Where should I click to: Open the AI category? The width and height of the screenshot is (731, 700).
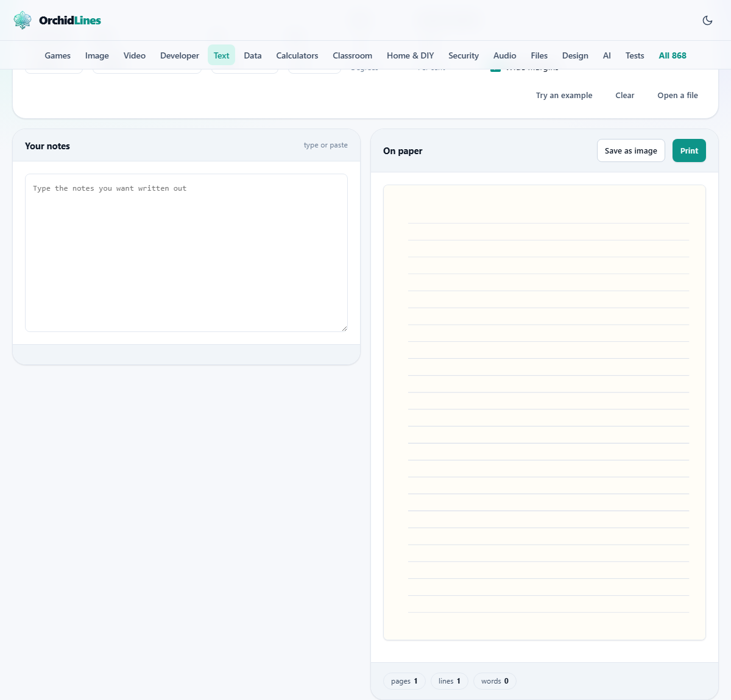(x=607, y=55)
